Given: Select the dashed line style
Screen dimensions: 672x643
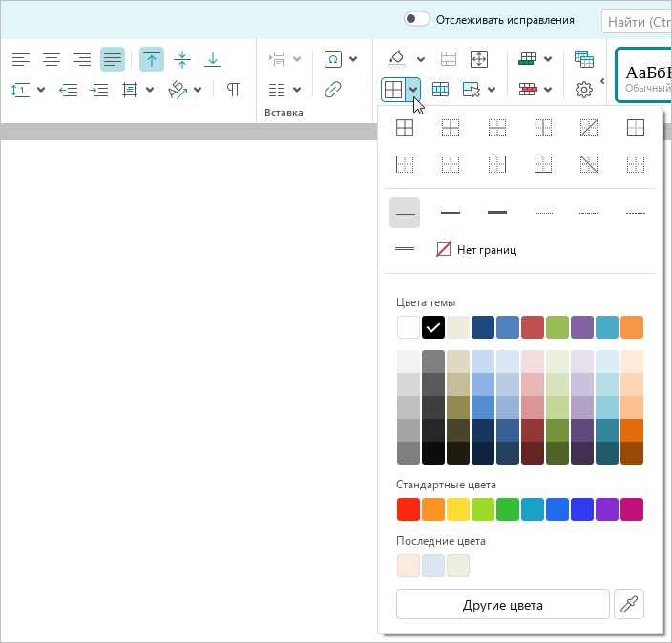Looking at the screenshot, I should 635,213.
